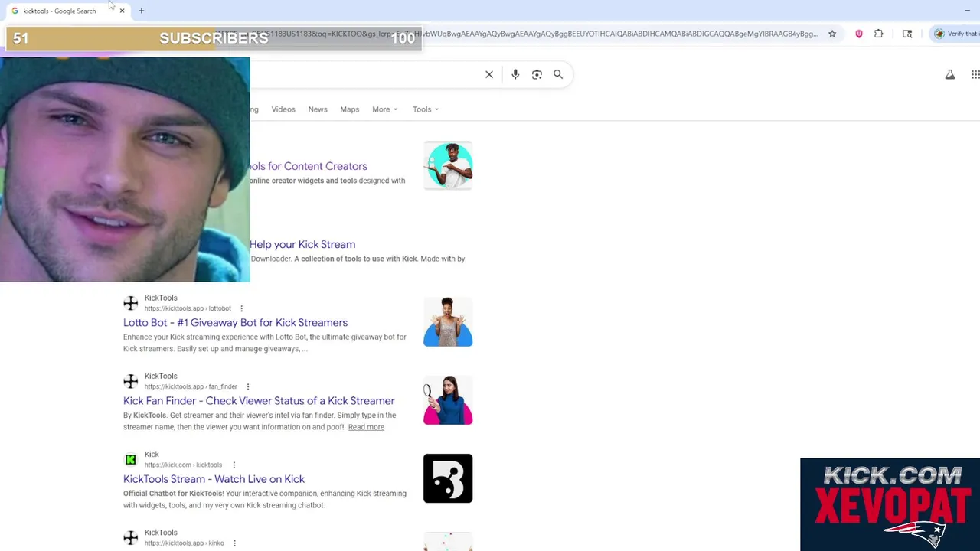Open Google Search Labs flask icon

950,74
